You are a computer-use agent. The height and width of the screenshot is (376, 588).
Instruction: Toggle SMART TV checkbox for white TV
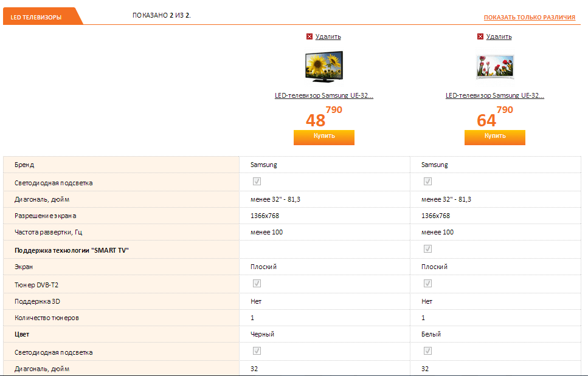(x=427, y=248)
